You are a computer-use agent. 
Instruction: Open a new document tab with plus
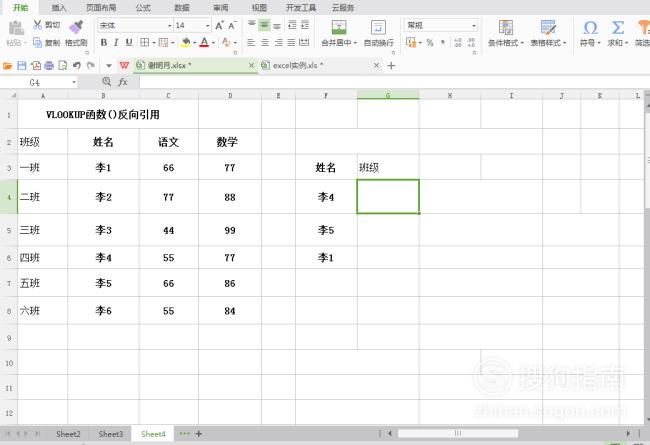click(x=391, y=66)
